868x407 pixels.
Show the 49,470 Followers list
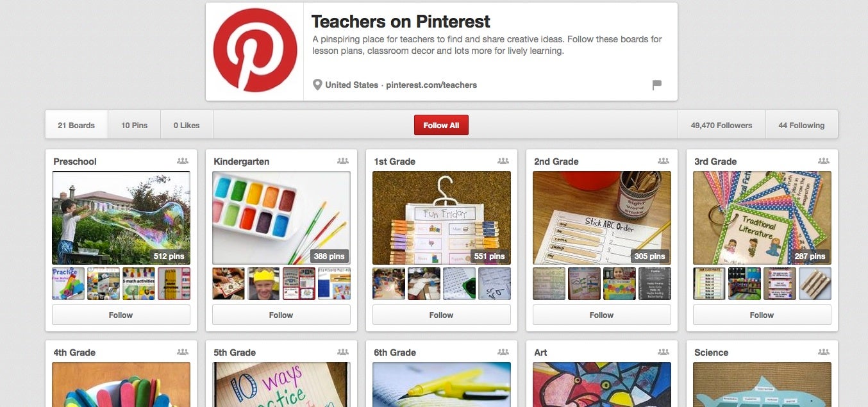[x=721, y=125]
